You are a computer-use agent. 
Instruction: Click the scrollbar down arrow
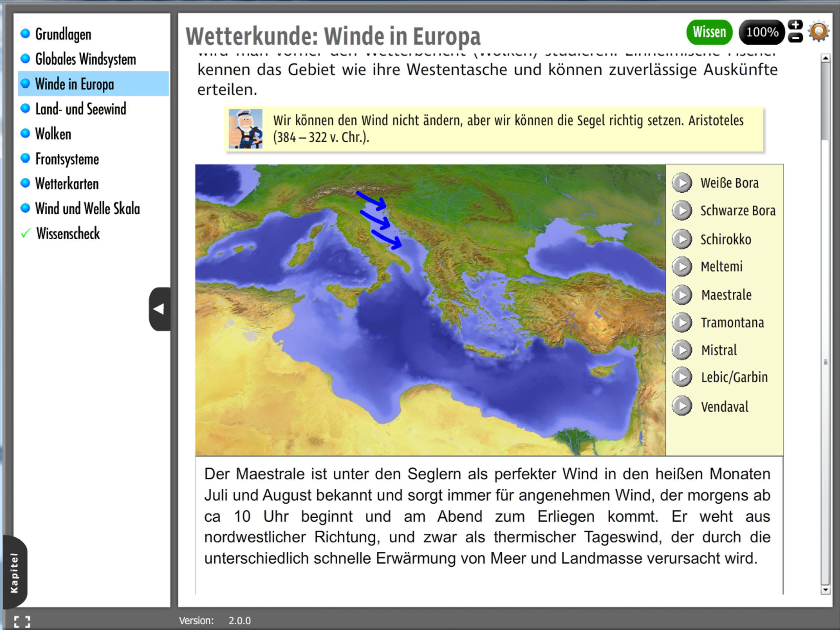click(x=825, y=590)
